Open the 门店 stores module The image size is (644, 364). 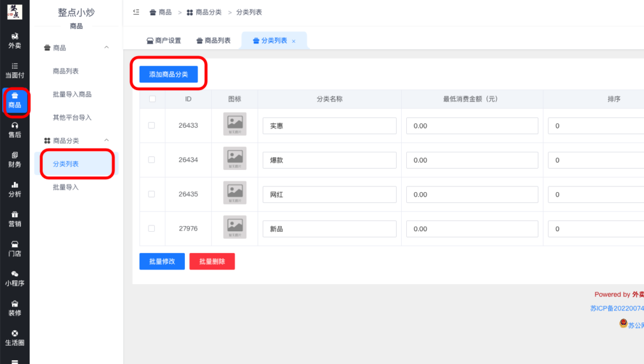click(x=14, y=249)
